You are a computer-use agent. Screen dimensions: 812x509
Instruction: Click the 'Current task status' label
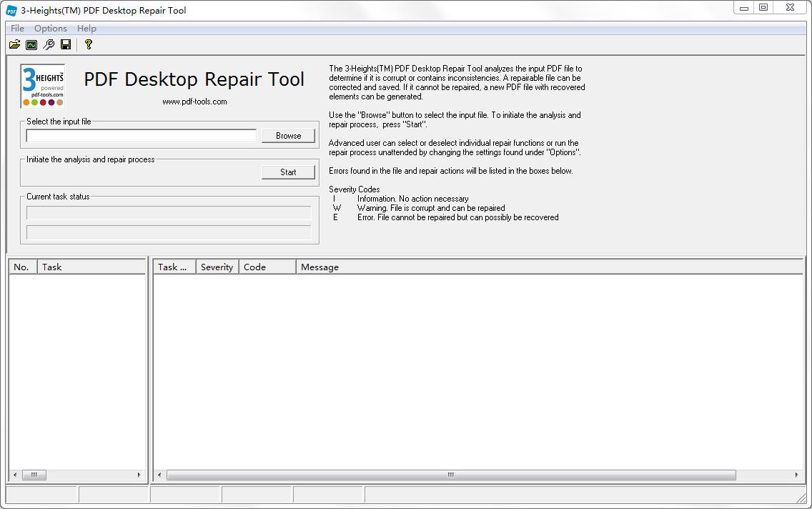(58, 197)
